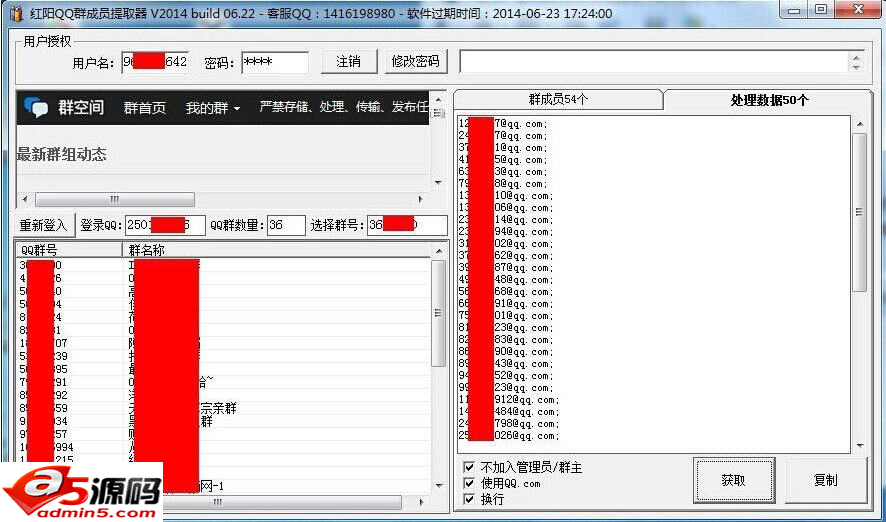Click group list scroll-up arrow

(439, 251)
